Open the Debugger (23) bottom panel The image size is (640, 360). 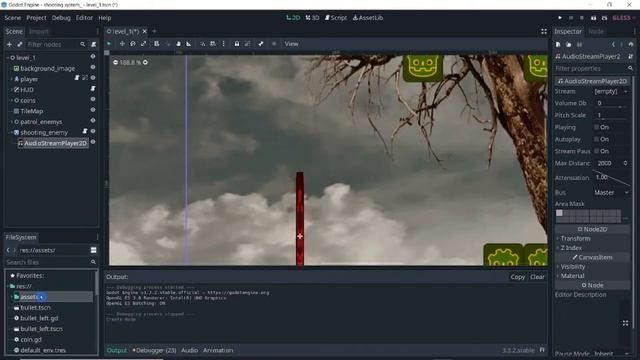tap(154, 350)
